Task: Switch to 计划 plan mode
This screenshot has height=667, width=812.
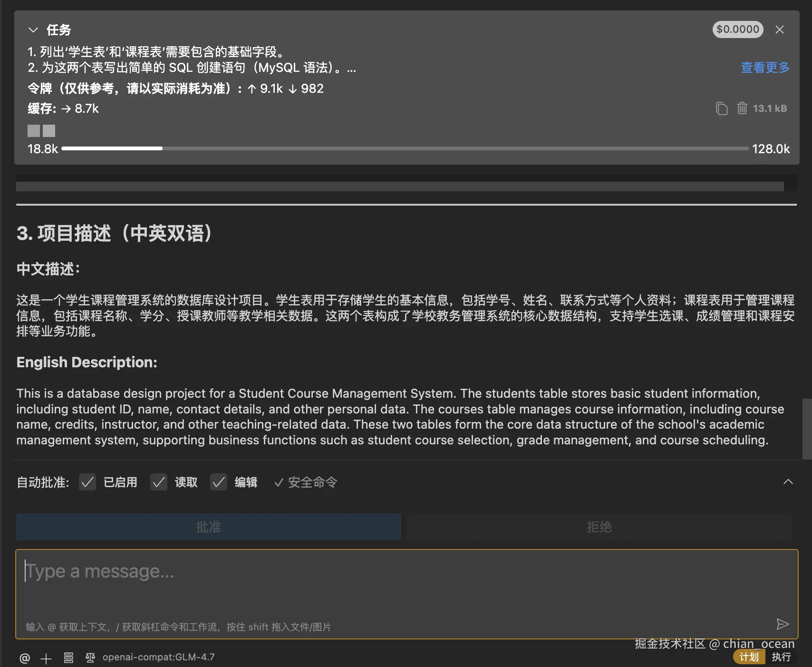Action: pos(749,657)
